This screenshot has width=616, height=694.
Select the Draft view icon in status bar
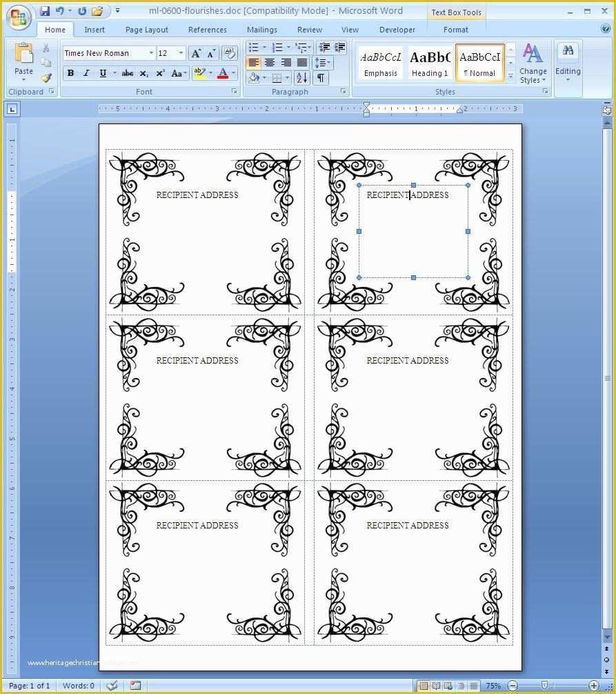pyautogui.click(x=474, y=685)
